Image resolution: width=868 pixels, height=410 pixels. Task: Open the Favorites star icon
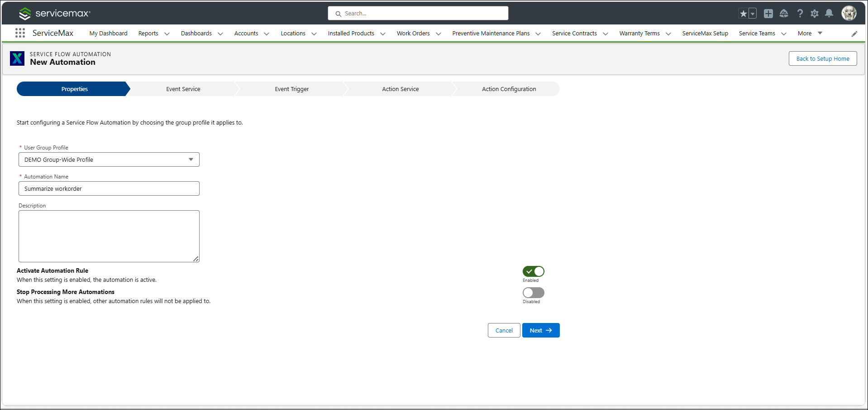(743, 14)
